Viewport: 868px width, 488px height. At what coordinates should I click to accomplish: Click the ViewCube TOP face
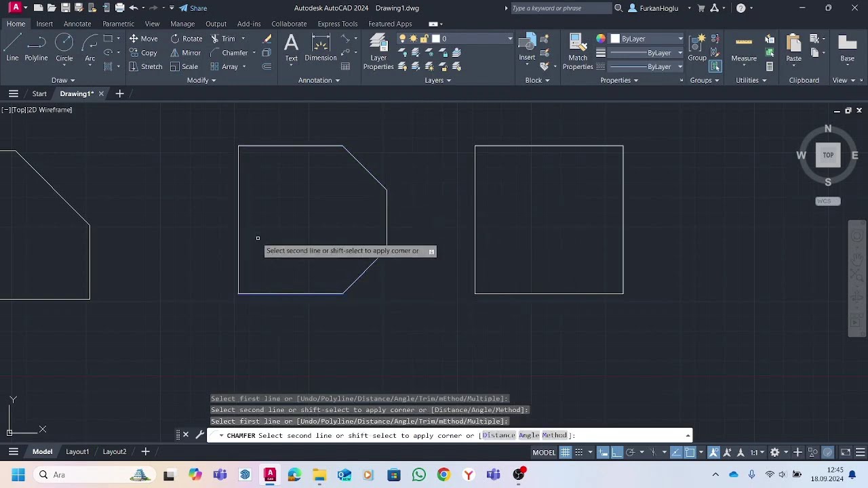tap(828, 155)
